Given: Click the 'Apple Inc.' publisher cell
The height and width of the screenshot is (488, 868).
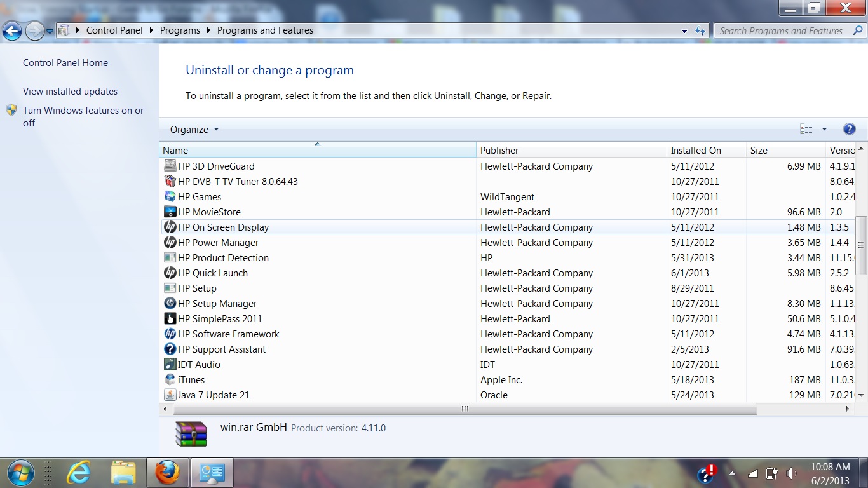Looking at the screenshot, I should point(501,380).
